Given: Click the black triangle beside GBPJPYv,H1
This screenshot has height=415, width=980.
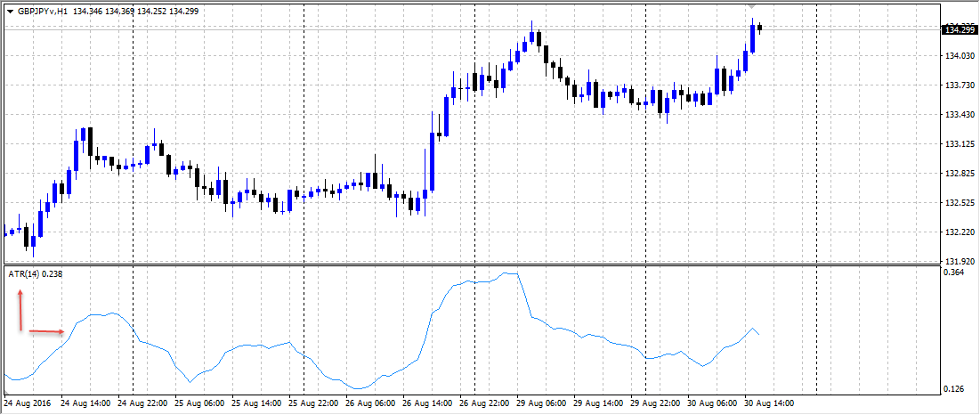Looking at the screenshot, I should tap(10, 12).
